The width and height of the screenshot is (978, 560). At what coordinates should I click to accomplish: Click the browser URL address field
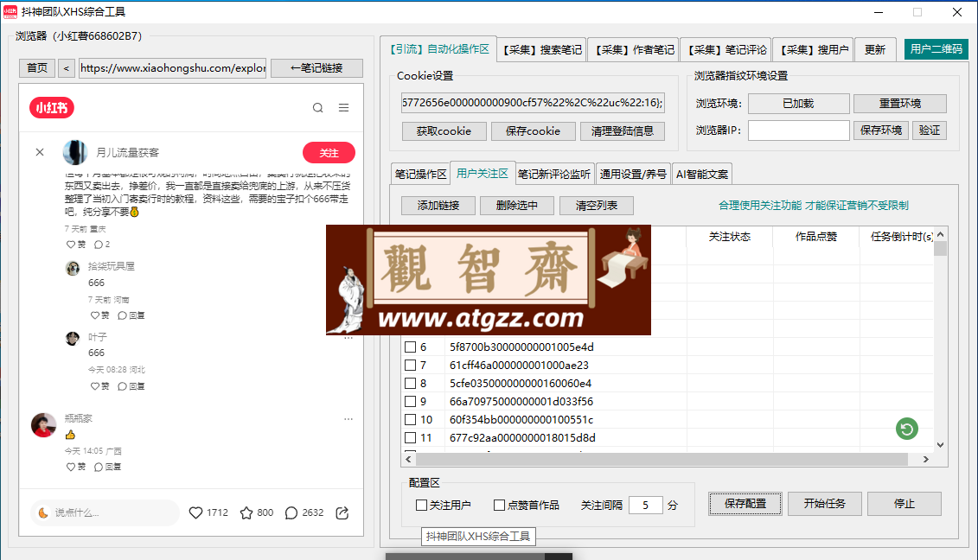coord(173,68)
